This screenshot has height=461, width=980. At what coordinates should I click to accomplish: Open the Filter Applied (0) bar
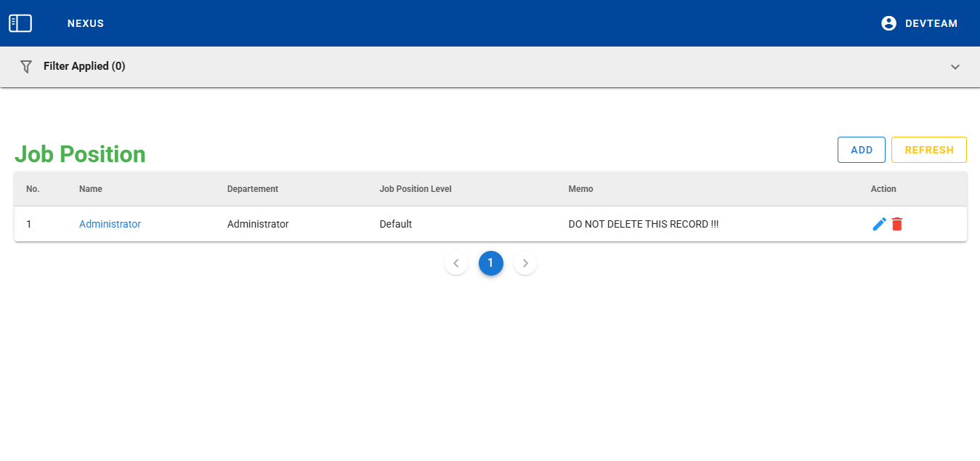(x=84, y=66)
